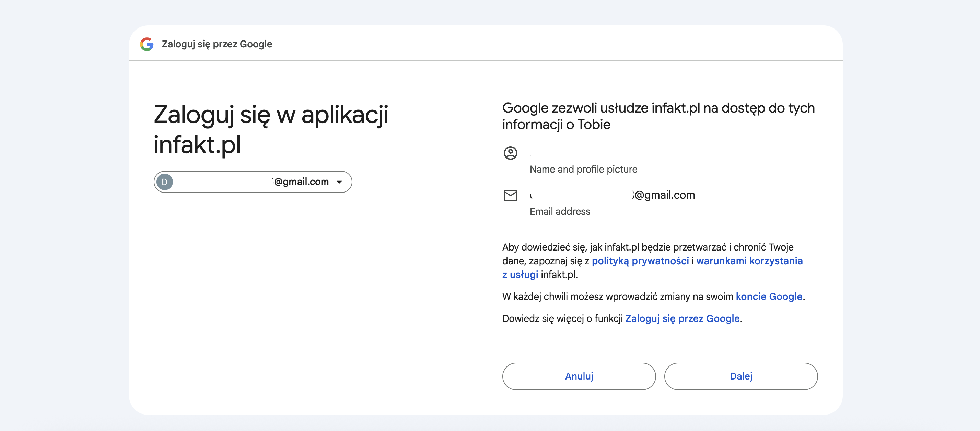Click the header title Zaloguj się przez Google

click(217, 44)
